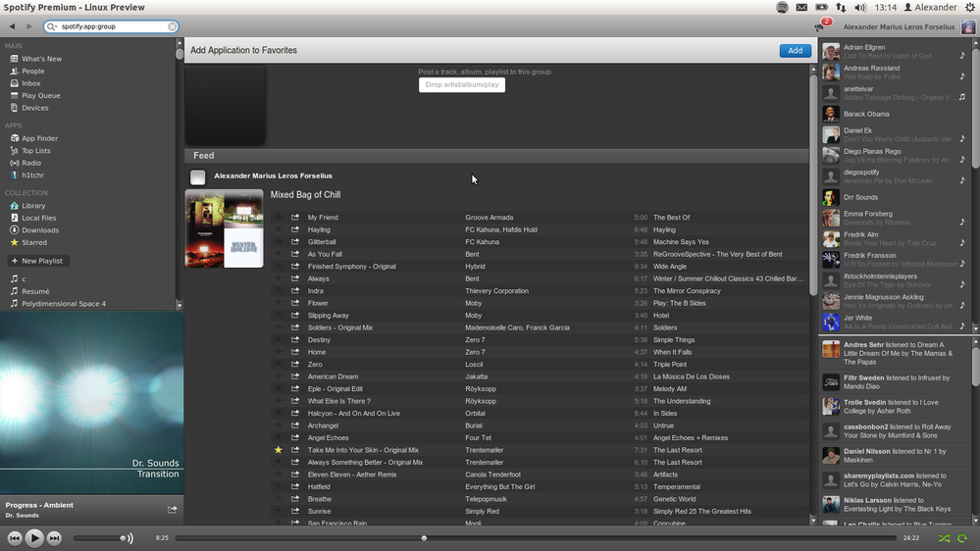Open Inbox in the sidebar
Image resolution: width=980 pixels, height=551 pixels.
coord(30,83)
